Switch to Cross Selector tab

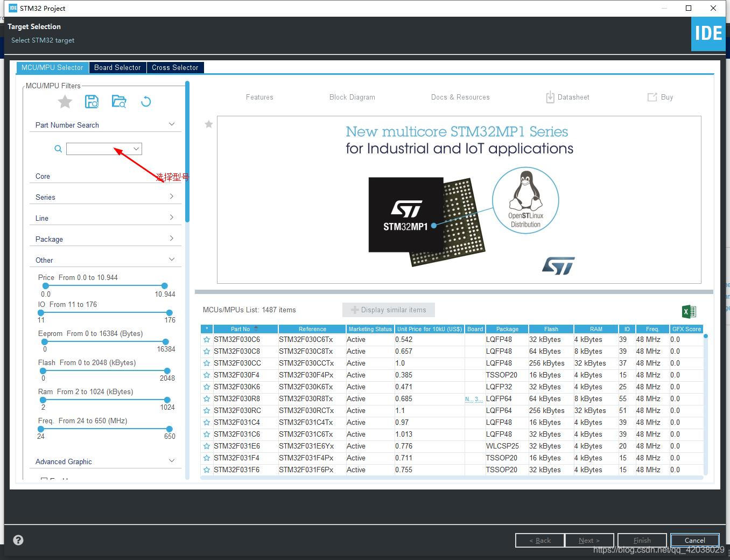[175, 67]
